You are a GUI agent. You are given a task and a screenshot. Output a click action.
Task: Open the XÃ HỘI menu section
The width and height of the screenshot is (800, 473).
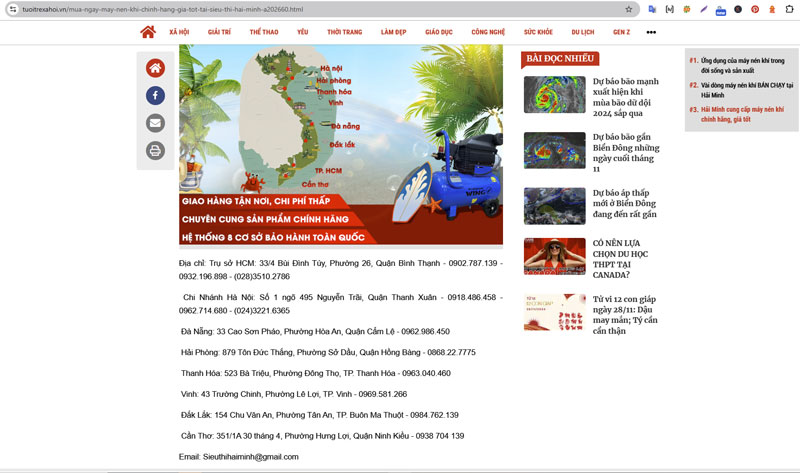tap(179, 32)
